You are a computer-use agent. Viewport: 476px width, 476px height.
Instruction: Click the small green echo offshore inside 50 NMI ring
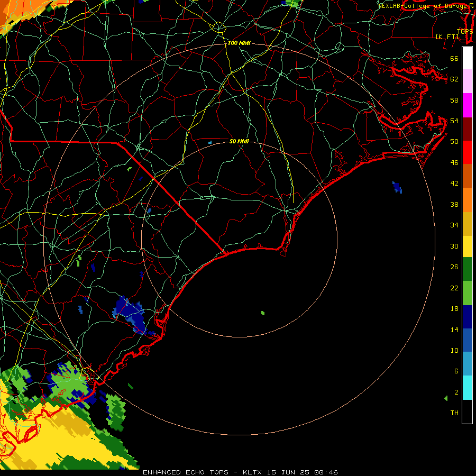click(x=262, y=313)
